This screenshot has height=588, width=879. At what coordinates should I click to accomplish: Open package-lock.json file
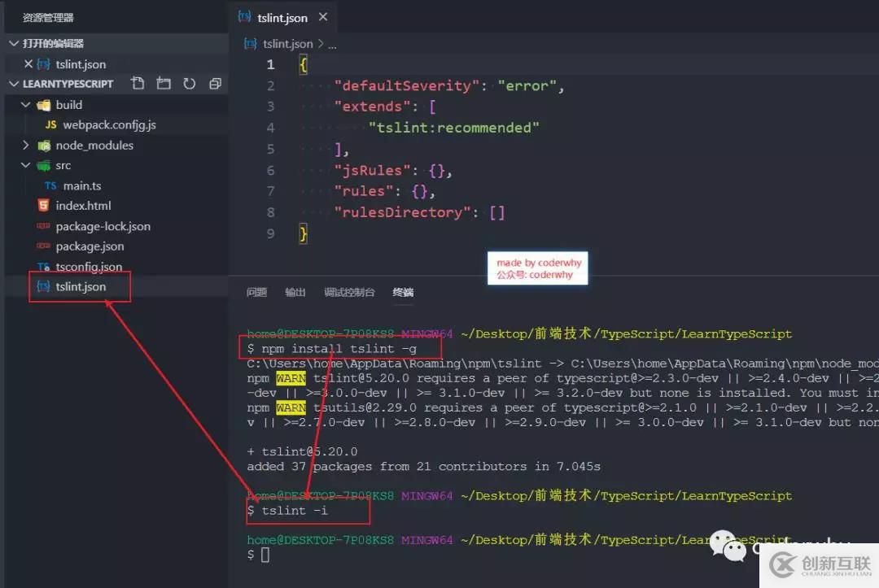coord(103,226)
